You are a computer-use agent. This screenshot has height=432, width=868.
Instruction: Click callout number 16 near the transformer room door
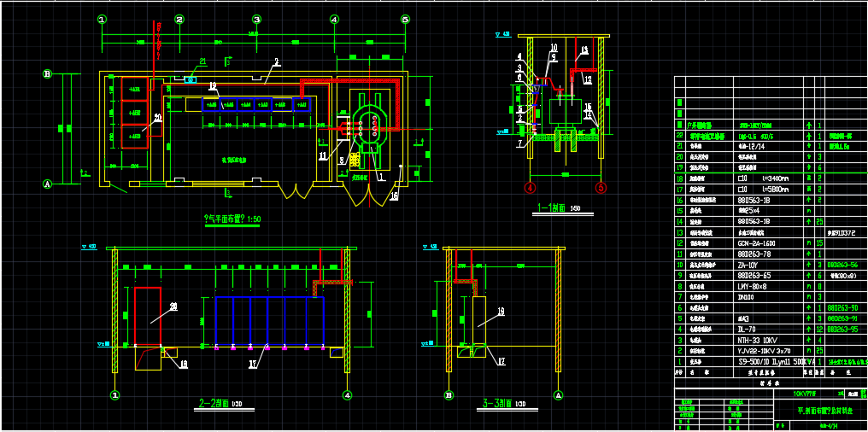[x=394, y=196]
